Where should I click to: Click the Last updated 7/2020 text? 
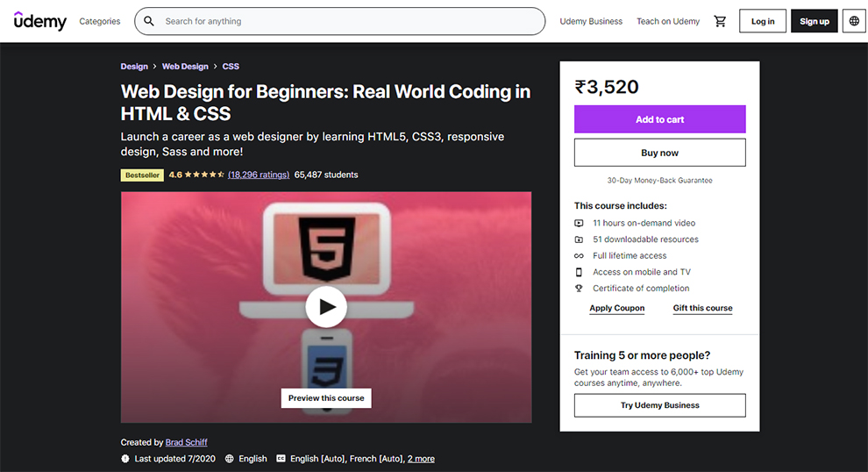(x=175, y=459)
